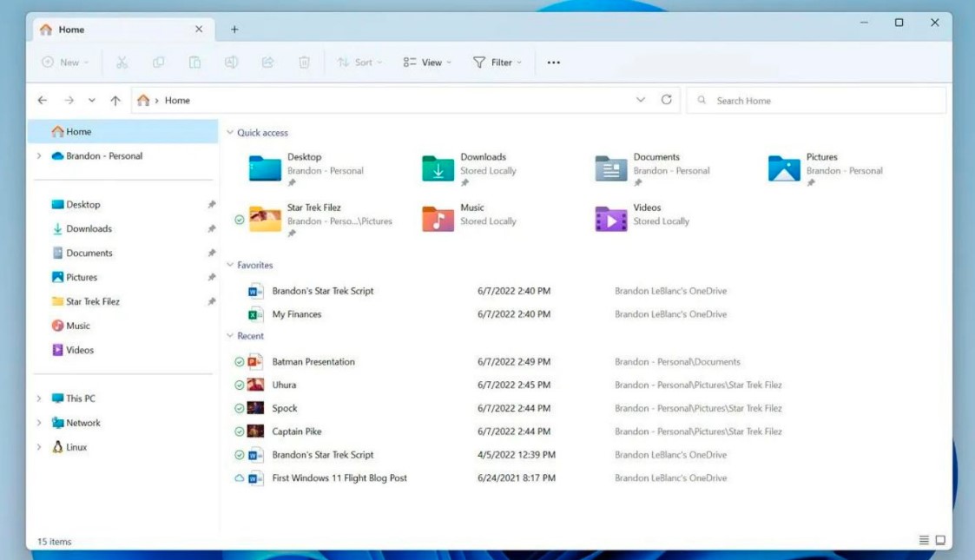The width and height of the screenshot is (975, 560).
Task: Expand Linux in sidebar
Action: point(39,447)
